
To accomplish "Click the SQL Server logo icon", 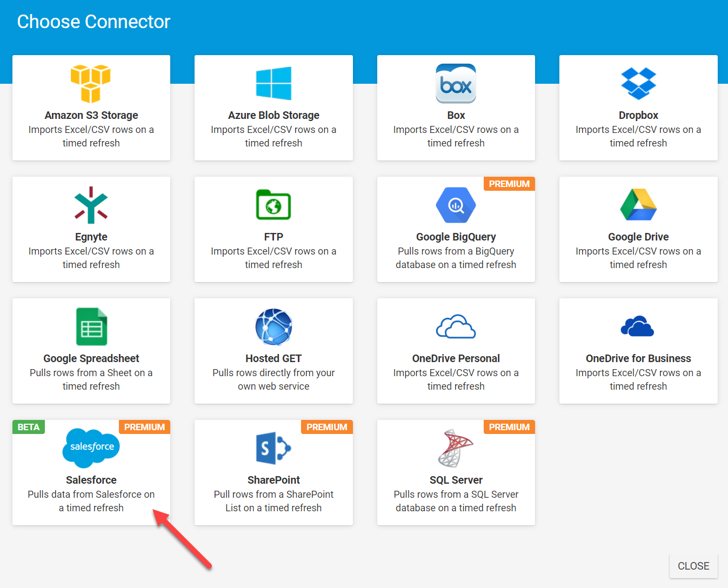I will [x=456, y=448].
